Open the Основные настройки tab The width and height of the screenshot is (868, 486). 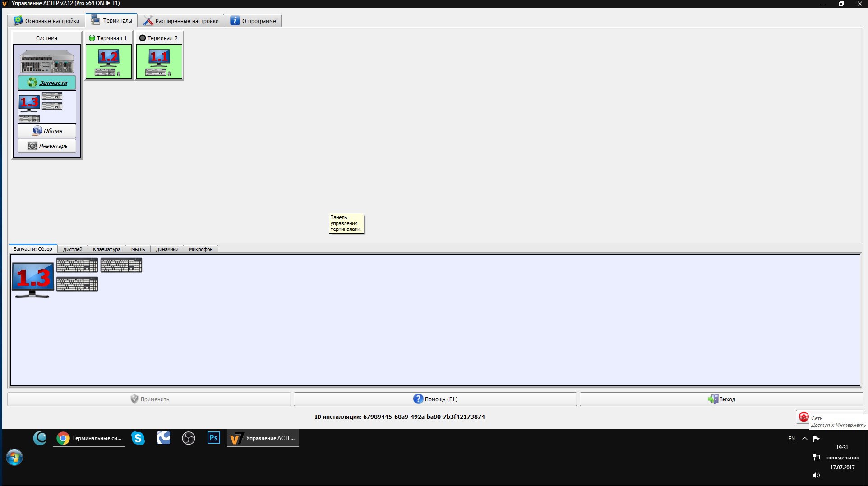(x=46, y=21)
